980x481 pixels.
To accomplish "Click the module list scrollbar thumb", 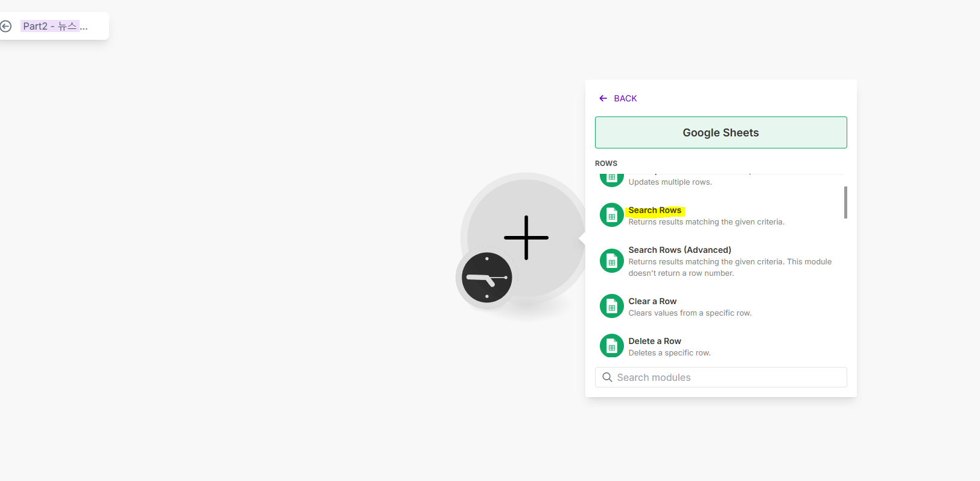I will point(845,202).
